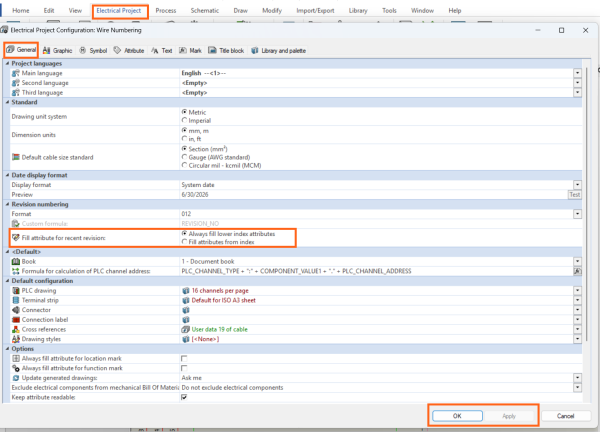Viewport: 600px width, 432px height.
Task: Select mm, m dimension units
Action: click(184, 130)
